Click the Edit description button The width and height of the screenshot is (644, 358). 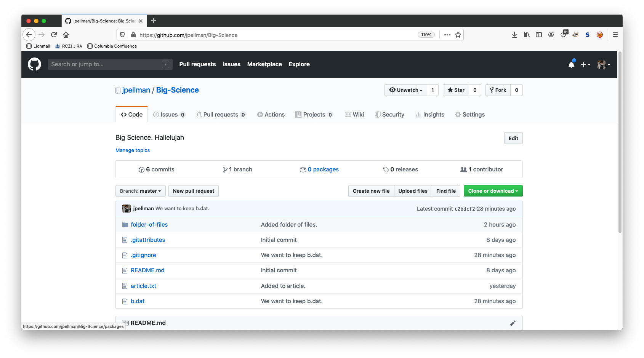click(513, 138)
